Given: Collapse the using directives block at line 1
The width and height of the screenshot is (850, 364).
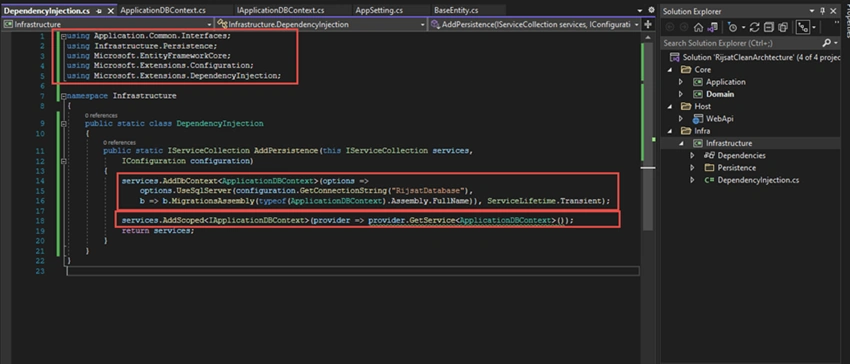Looking at the screenshot, I should [64, 36].
